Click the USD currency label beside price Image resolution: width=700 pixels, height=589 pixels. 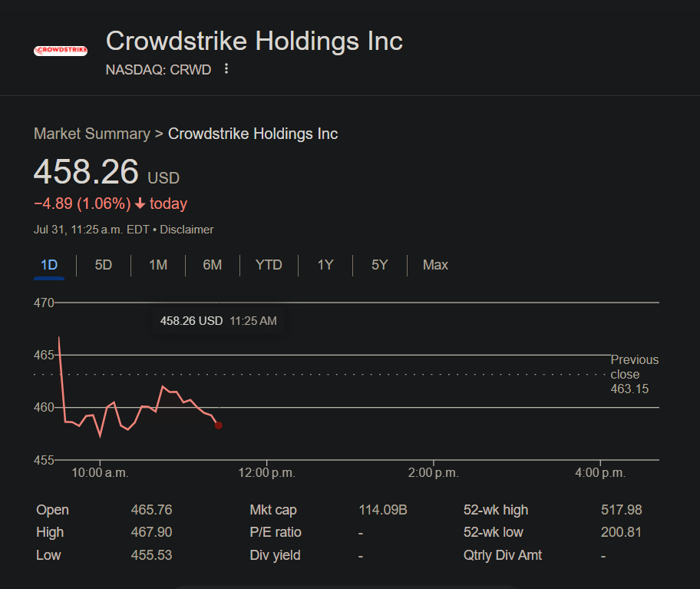[x=163, y=178]
